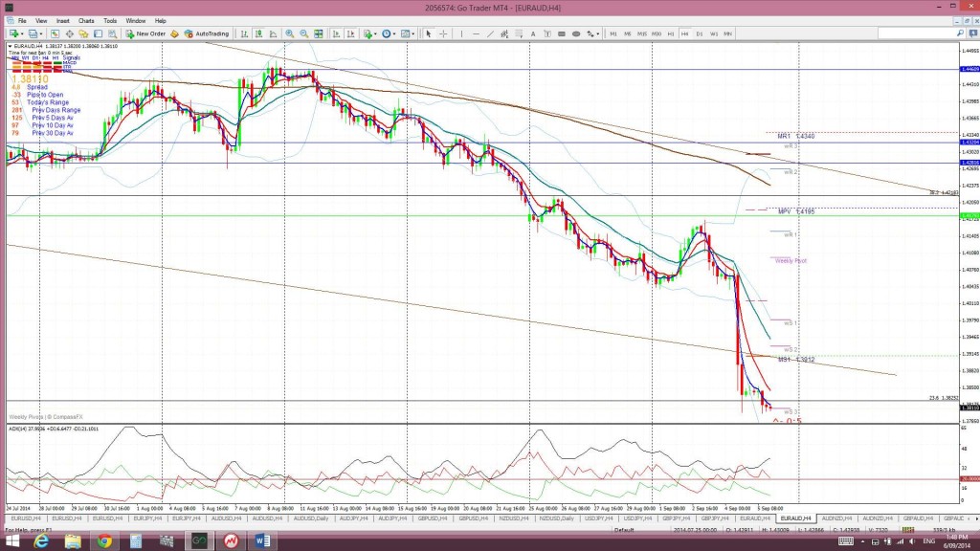Enable the M15 timeframe button
This screenshot has height=551, width=980.
click(642, 33)
